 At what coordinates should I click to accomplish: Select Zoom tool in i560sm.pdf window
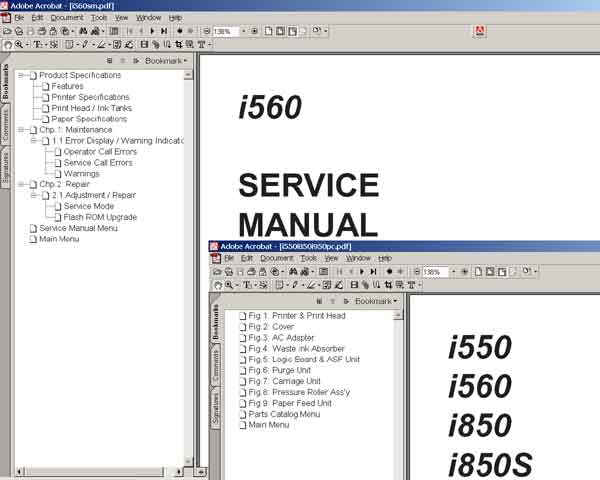19,45
